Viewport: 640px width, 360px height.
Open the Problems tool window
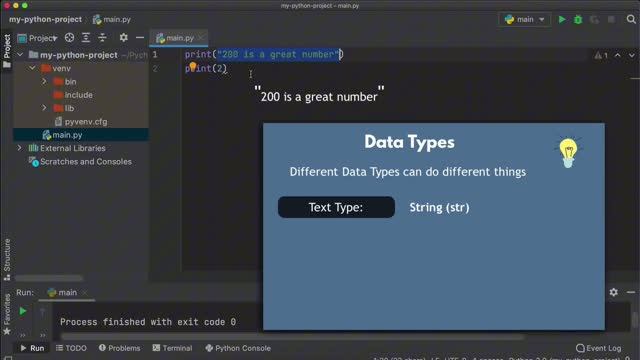pyautogui.click(x=120, y=348)
